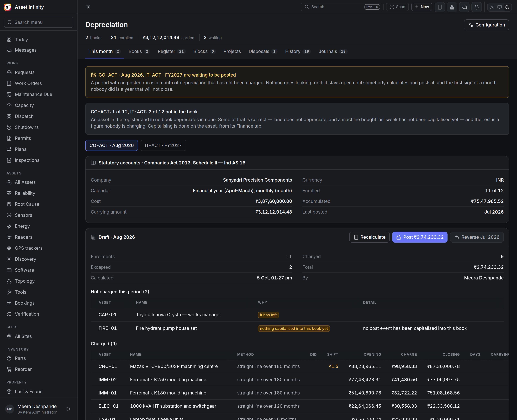Open the Scan tool
517x420 pixels.
coord(397,7)
